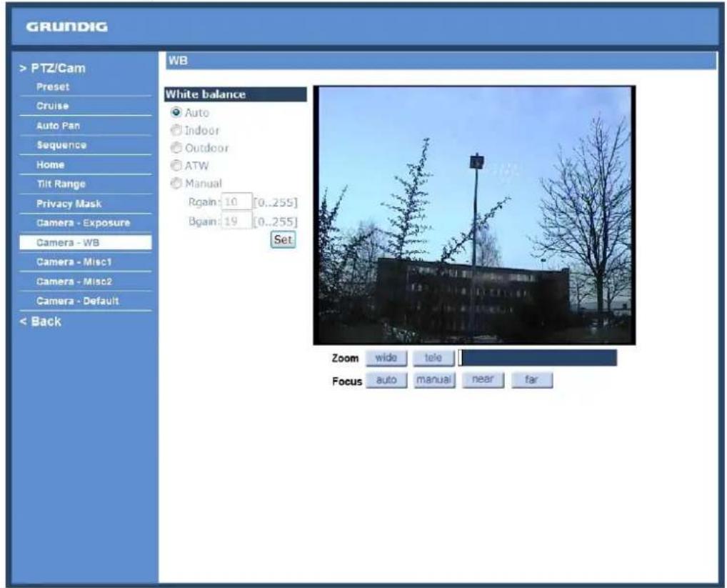
Task: Click the zoom level indicator bar
Action: click(x=537, y=358)
